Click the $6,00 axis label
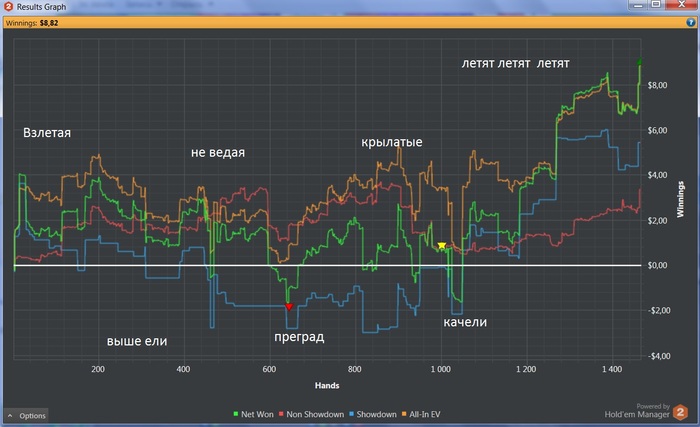700x427 pixels. [657, 130]
